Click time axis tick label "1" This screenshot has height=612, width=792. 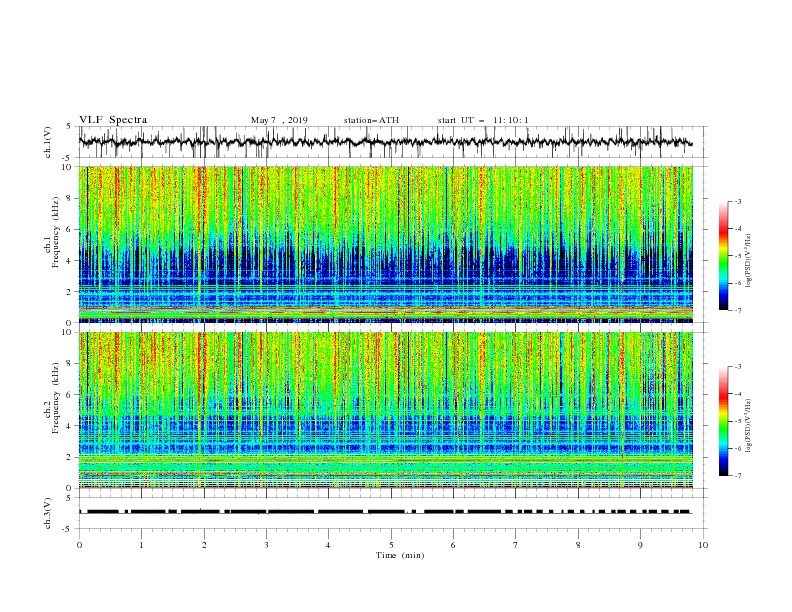(141, 545)
